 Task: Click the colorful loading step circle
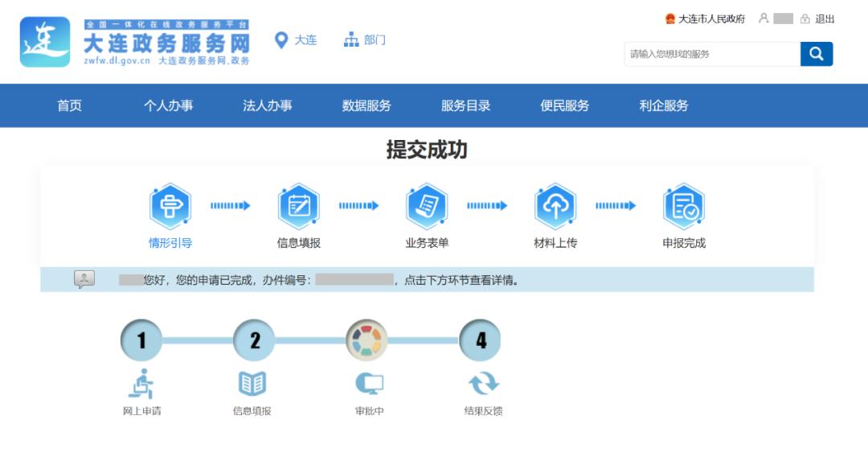click(x=366, y=340)
